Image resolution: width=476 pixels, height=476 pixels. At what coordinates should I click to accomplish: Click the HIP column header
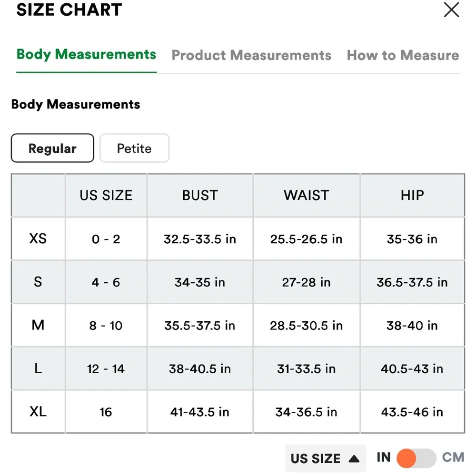(x=412, y=196)
